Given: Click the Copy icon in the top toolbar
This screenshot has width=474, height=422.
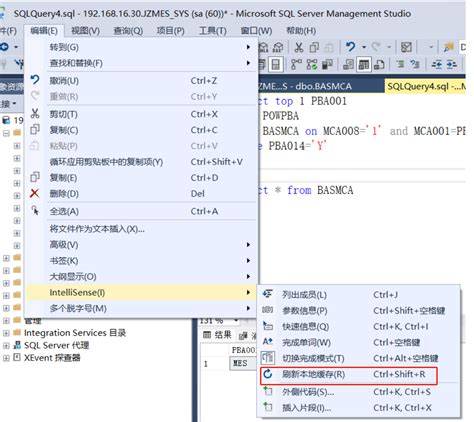Looking at the screenshot, I should 314,48.
